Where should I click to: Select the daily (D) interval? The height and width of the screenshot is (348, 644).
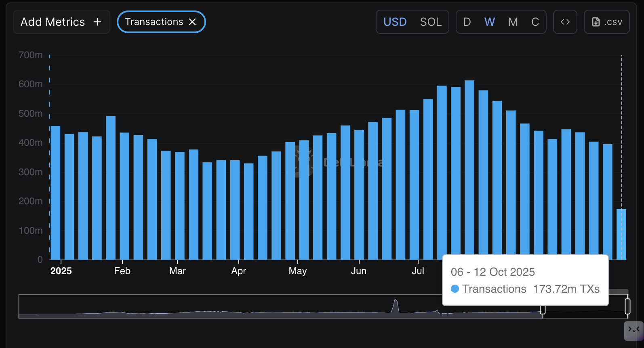pos(467,22)
